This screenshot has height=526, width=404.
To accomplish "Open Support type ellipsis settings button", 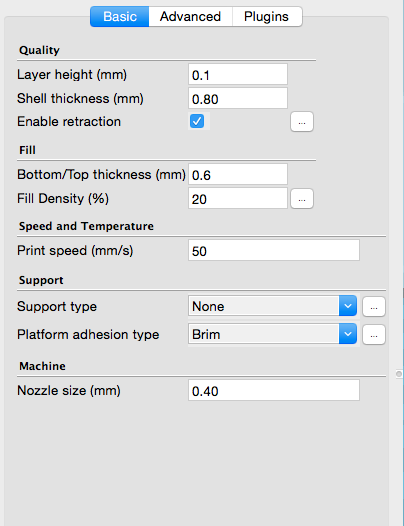I will [x=374, y=306].
